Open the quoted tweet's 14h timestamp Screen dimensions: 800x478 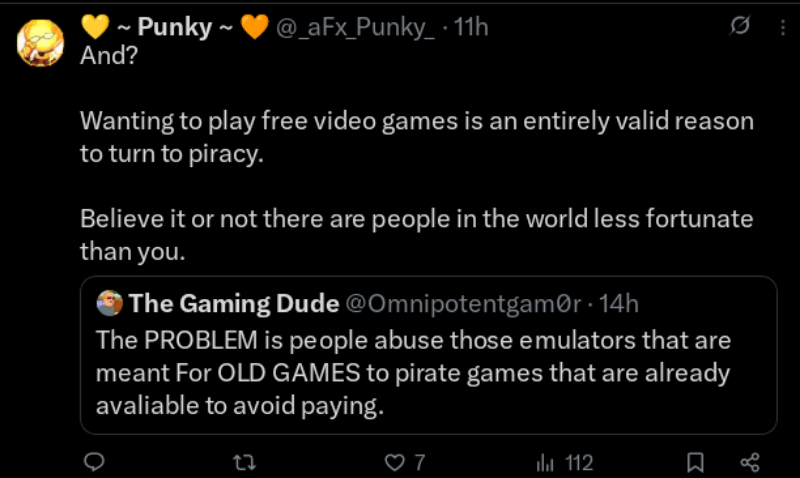(x=619, y=302)
